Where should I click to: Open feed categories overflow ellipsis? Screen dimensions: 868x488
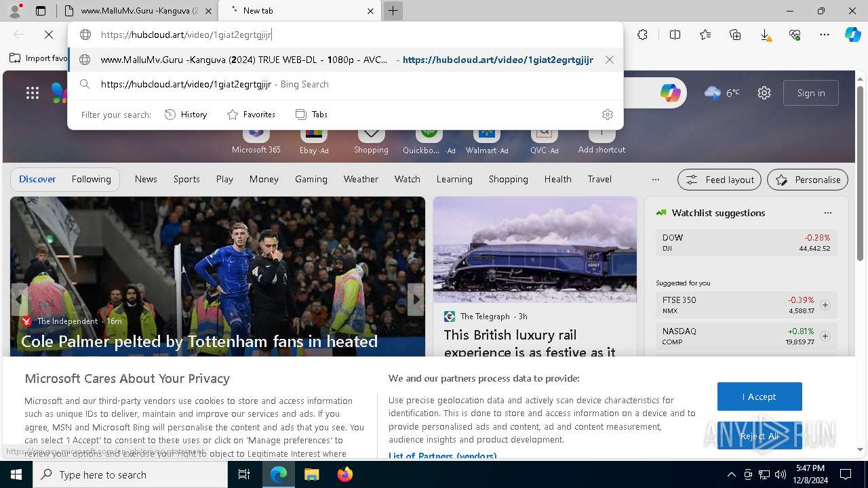[655, 180]
